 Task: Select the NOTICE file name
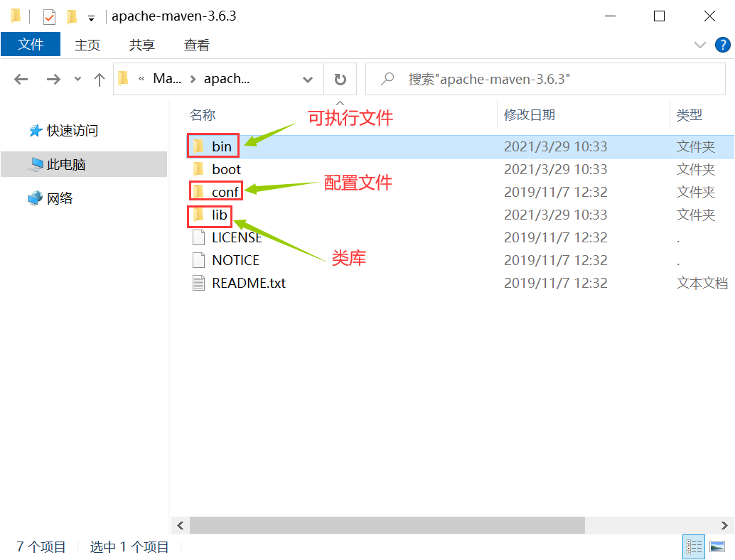point(235,260)
